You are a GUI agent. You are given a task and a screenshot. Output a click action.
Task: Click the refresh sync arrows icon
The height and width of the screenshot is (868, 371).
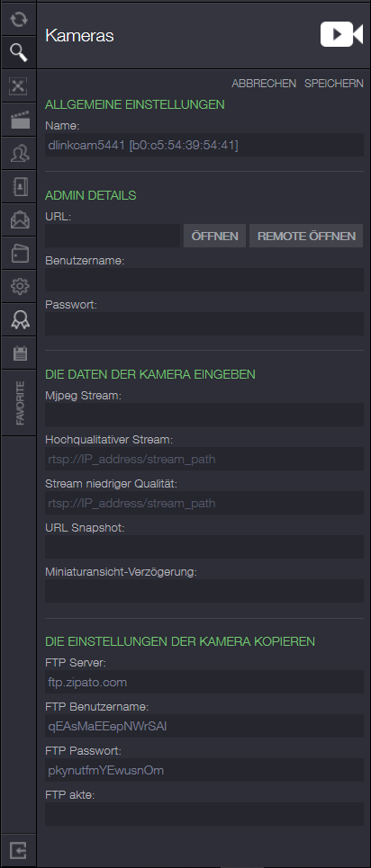coord(19,20)
